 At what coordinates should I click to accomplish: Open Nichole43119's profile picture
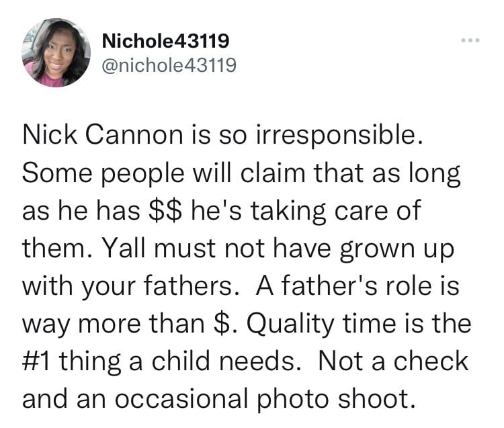[56, 52]
